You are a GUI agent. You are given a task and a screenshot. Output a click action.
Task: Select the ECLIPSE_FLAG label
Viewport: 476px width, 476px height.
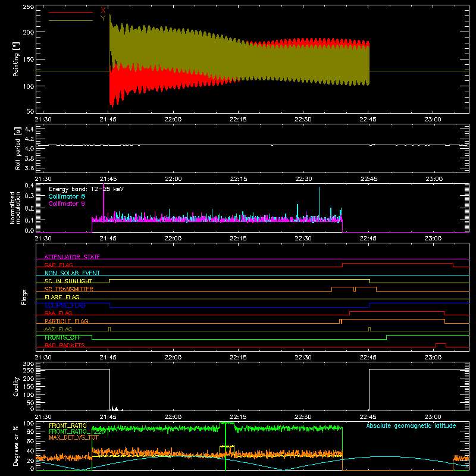click(x=65, y=305)
